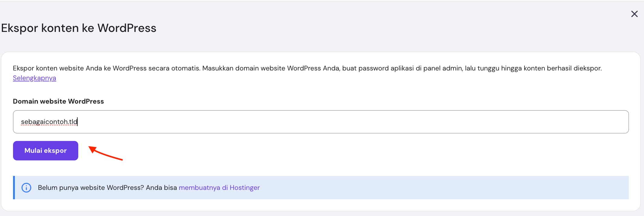
Task: Click the word "Hostinger" in the banner
Action: pyautogui.click(x=244, y=188)
